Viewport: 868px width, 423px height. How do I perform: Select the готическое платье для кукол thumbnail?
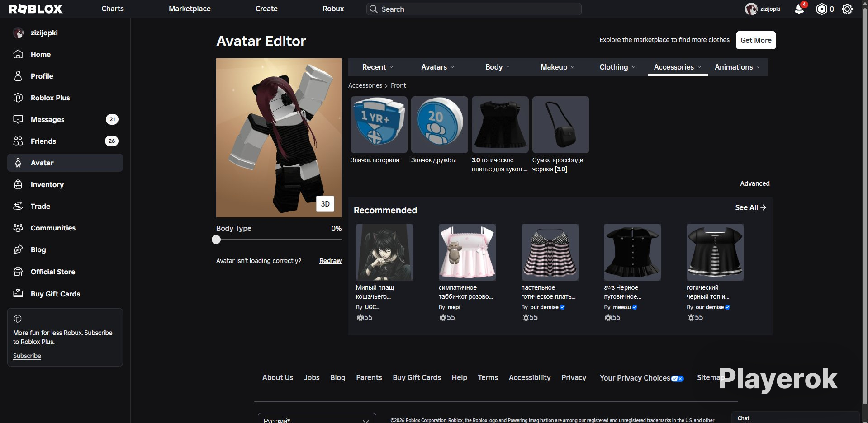[x=500, y=125]
